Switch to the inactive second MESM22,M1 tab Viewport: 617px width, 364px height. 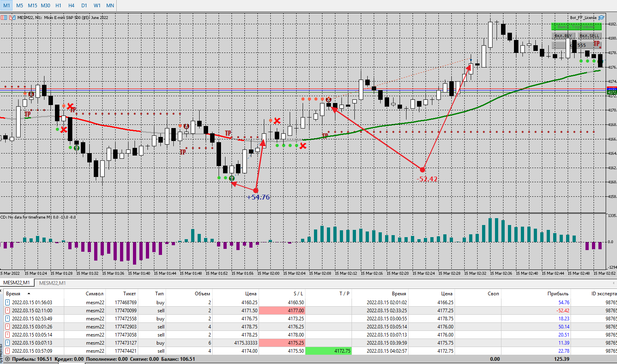pos(52,283)
